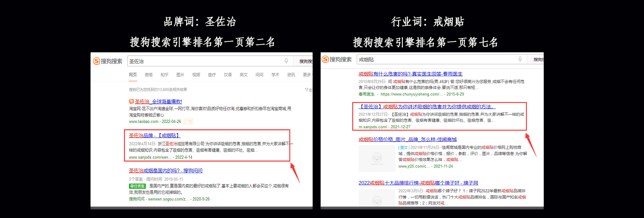Switch to the 英文 tab
The height and width of the screenshot is (218, 644).
[x=244, y=75]
